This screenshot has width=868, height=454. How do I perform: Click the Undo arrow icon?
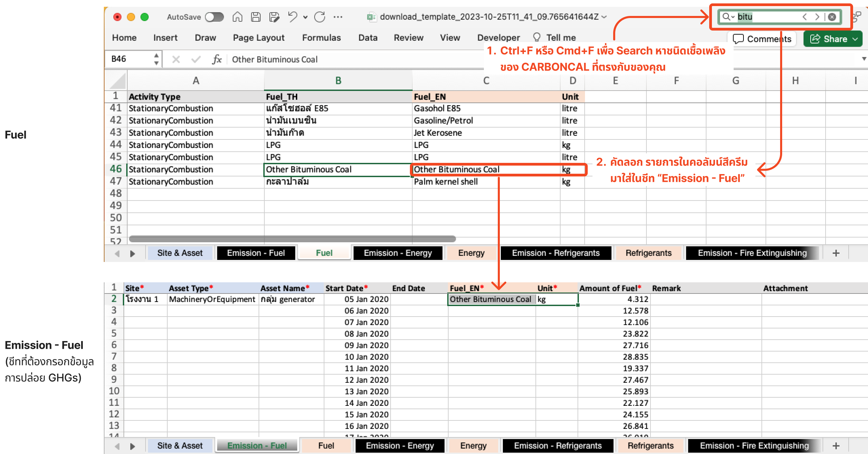pos(293,17)
